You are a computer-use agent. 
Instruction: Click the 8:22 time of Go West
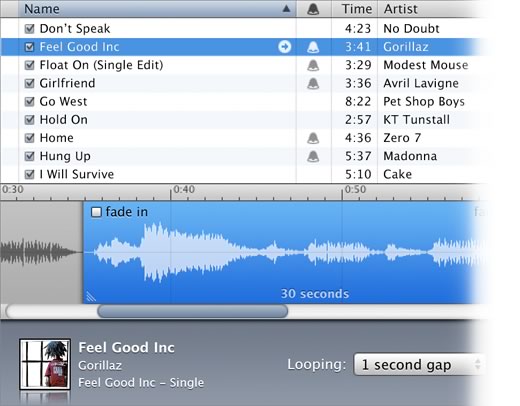point(358,101)
